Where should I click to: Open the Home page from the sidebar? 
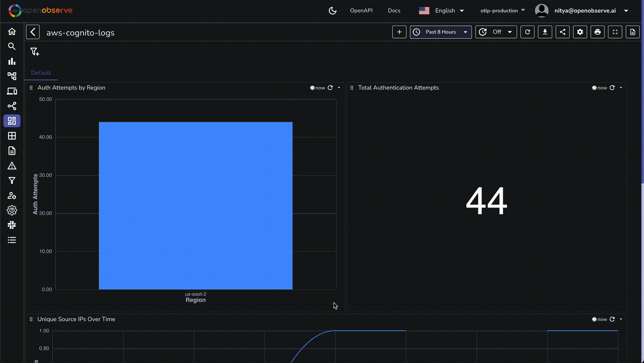click(x=12, y=31)
